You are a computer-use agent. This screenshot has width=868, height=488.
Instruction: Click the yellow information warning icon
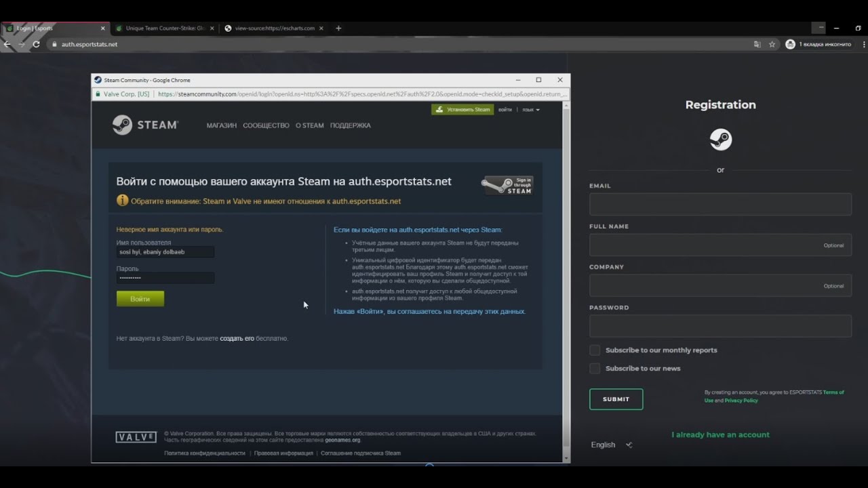pyautogui.click(x=122, y=201)
